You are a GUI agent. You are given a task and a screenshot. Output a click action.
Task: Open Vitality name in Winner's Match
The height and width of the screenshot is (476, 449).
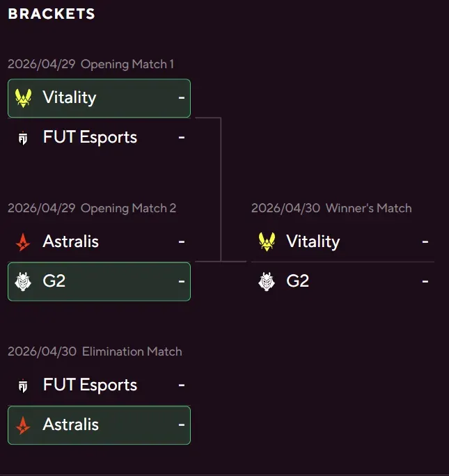(x=313, y=241)
